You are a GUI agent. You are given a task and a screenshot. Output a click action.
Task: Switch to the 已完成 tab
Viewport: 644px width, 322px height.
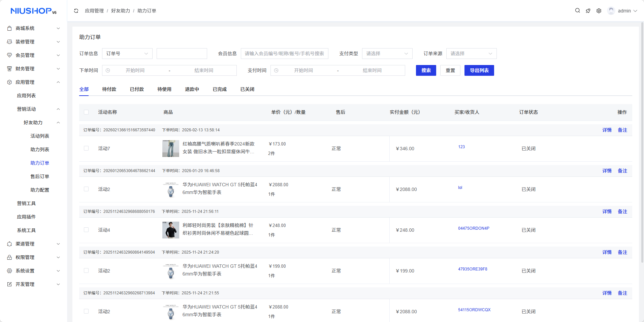[x=220, y=89]
